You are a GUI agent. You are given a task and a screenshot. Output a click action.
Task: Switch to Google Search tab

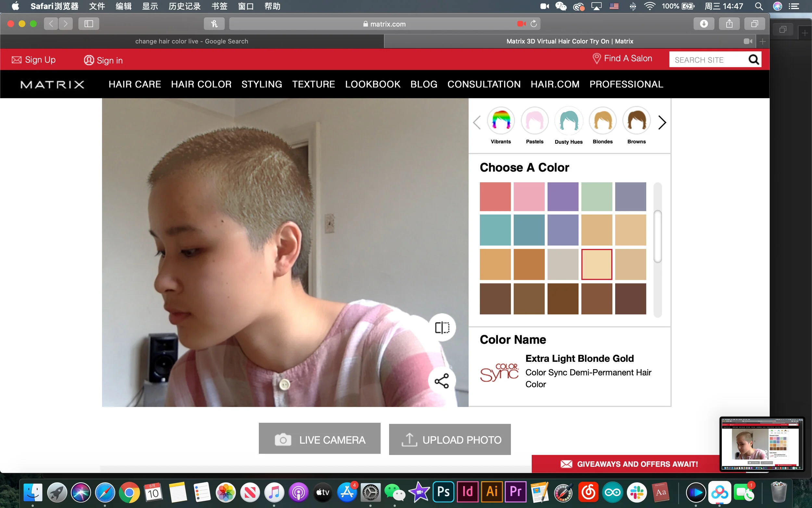coord(192,41)
